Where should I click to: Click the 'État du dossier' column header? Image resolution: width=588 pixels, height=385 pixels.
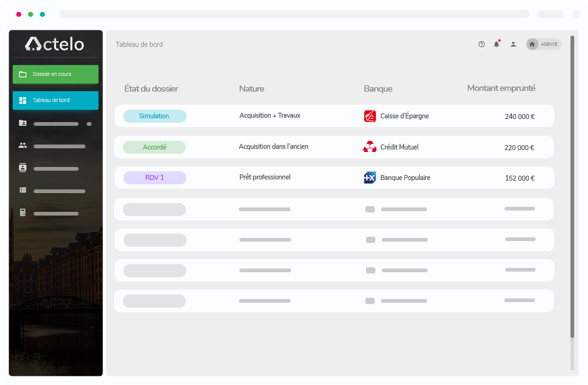(x=151, y=88)
